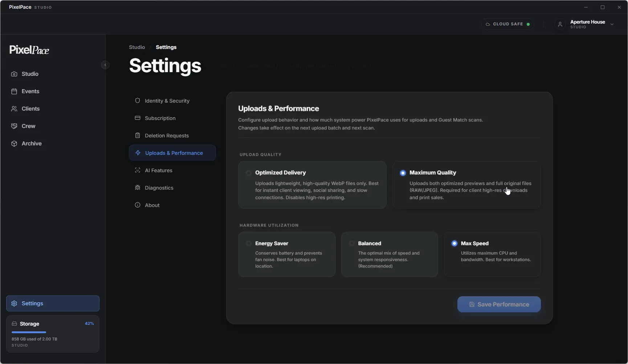Click the Identity & Security shield icon
Image resolution: width=628 pixels, height=364 pixels.
pyautogui.click(x=138, y=100)
